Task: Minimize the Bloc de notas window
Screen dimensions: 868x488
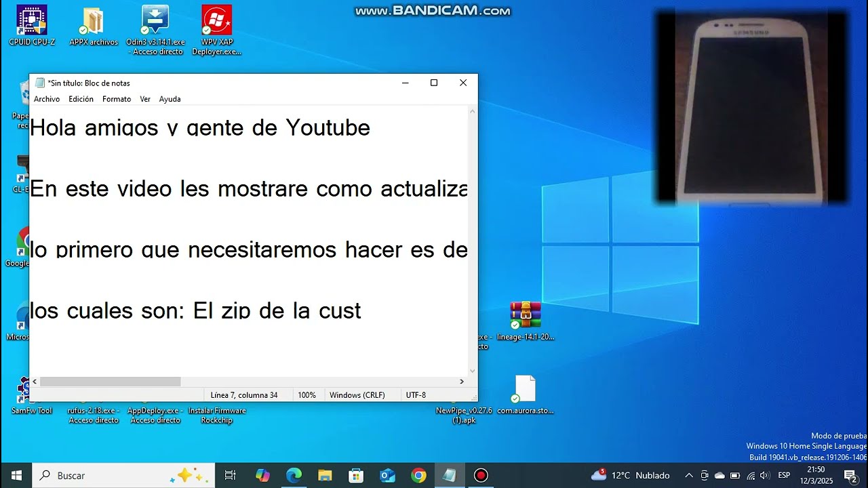Action: point(405,83)
